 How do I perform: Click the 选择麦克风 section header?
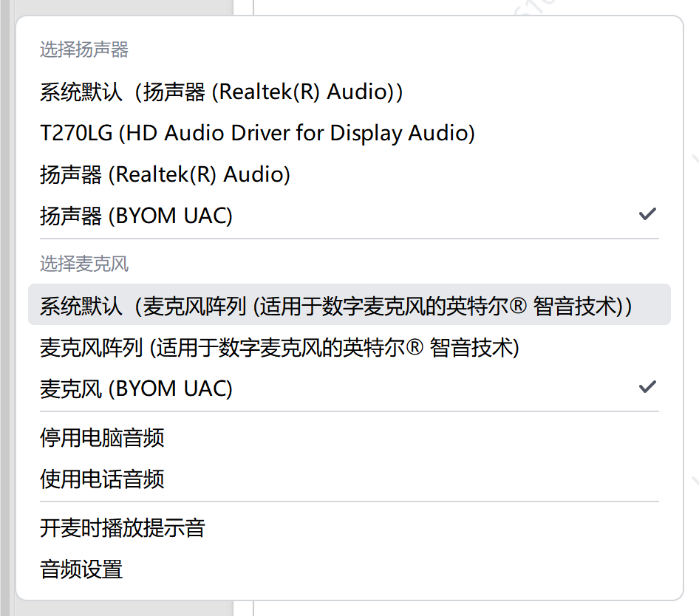(84, 264)
